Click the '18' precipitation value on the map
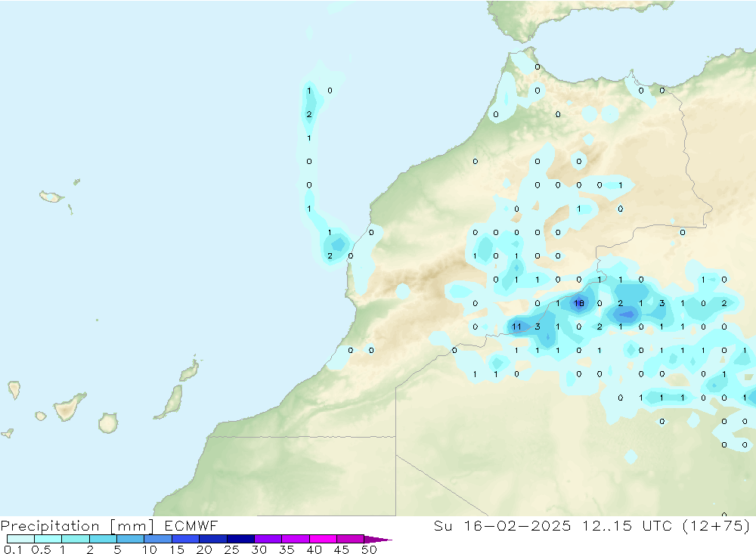 tap(579, 303)
